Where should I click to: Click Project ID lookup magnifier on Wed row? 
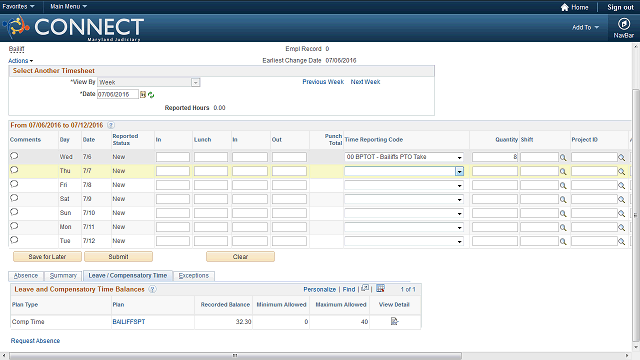621,157
